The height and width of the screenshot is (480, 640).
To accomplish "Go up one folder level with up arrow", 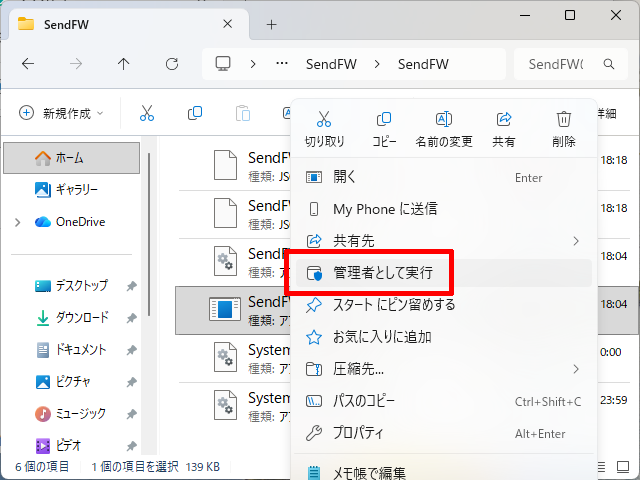I will click(123, 64).
